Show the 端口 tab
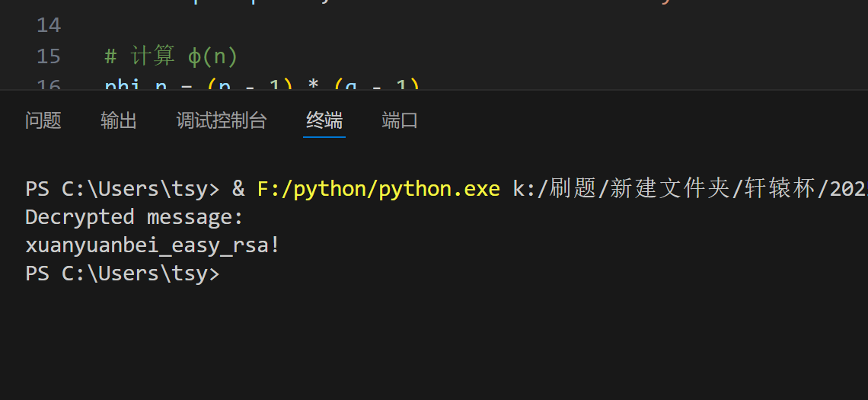The width and height of the screenshot is (868, 400). [400, 120]
